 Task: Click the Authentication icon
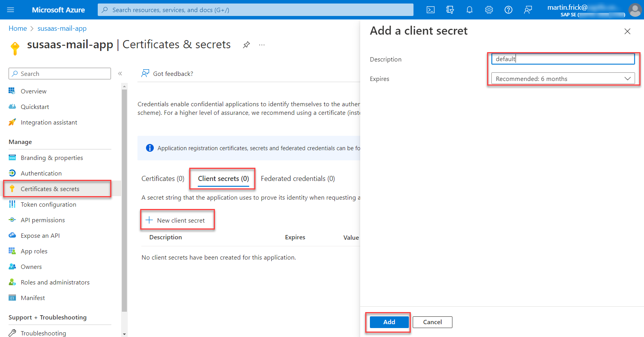tap(12, 173)
